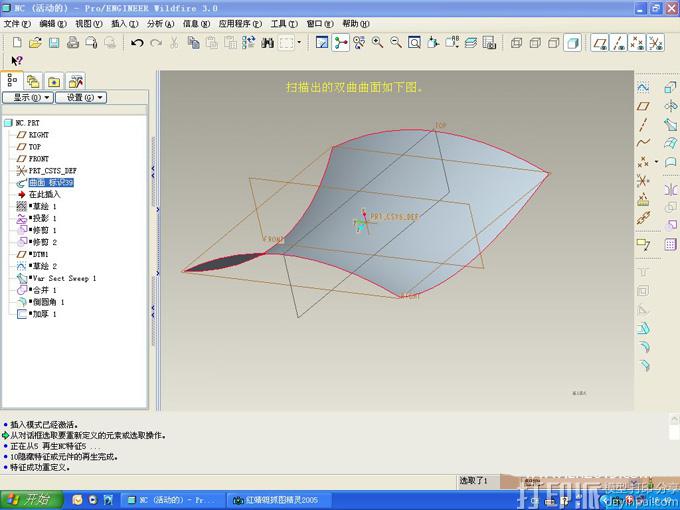Refit the model to screen

coord(414,42)
